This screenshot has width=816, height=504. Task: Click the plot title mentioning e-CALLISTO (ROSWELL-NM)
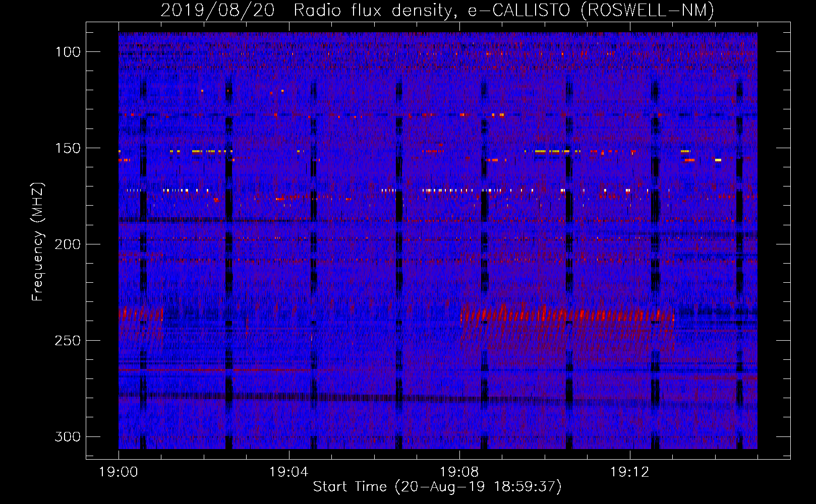click(x=437, y=10)
